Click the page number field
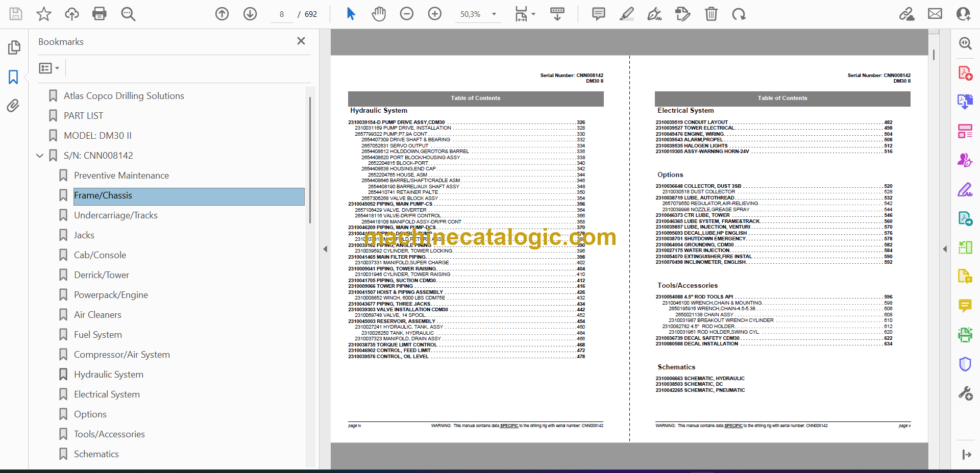Screen dimensions: 980x473 [x=282, y=14]
